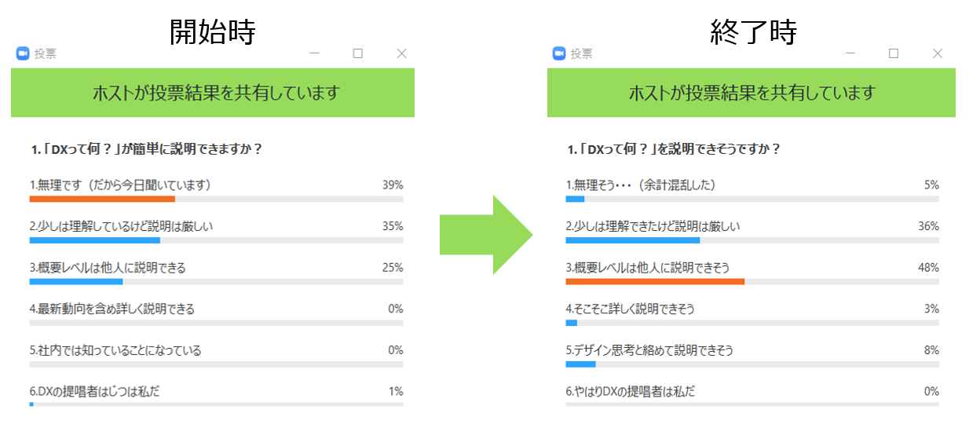Image resolution: width=980 pixels, height=439 pixels.
Task: Maximize the left 投票 window
Action: [358, 53]
